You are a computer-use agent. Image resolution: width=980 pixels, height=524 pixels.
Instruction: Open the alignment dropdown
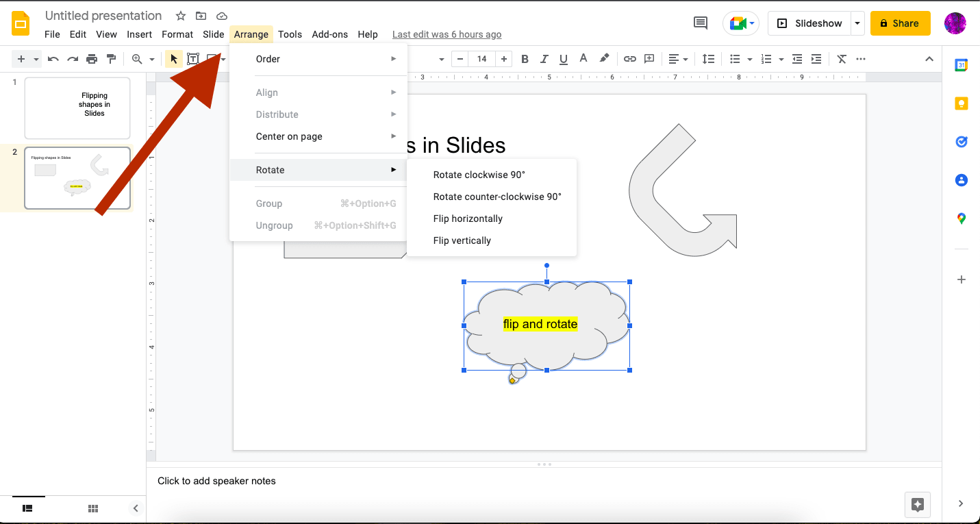coord(678,59)
